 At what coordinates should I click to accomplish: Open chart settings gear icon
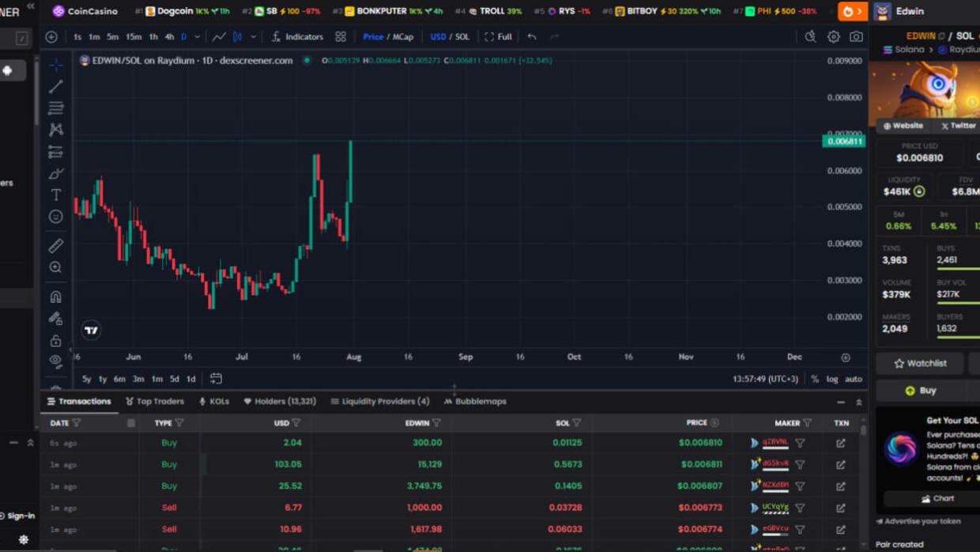(x=833, y=36)
